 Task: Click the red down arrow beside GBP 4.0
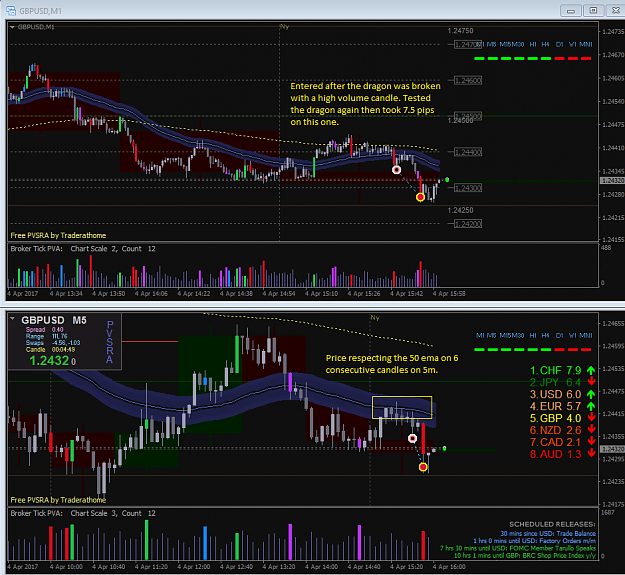(591, 418)
